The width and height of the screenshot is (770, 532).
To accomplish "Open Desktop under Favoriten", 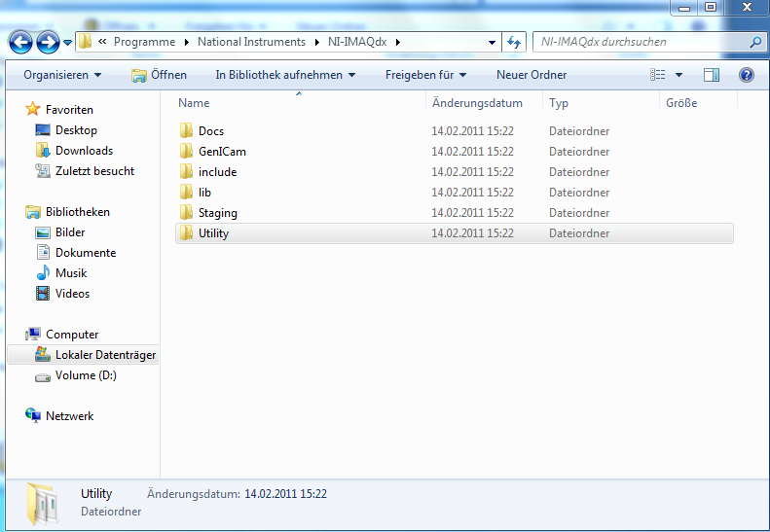I will click(x=76, y=130).
